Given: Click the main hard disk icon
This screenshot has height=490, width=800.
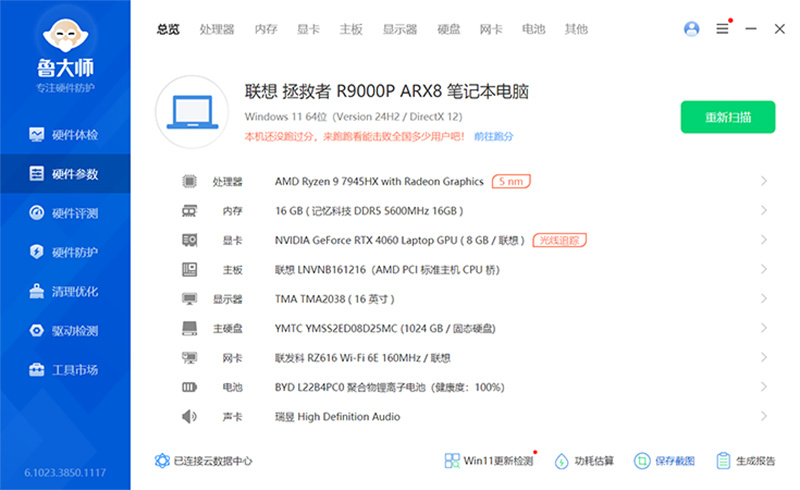Looking at the screenshot, I should pos(190,328).
